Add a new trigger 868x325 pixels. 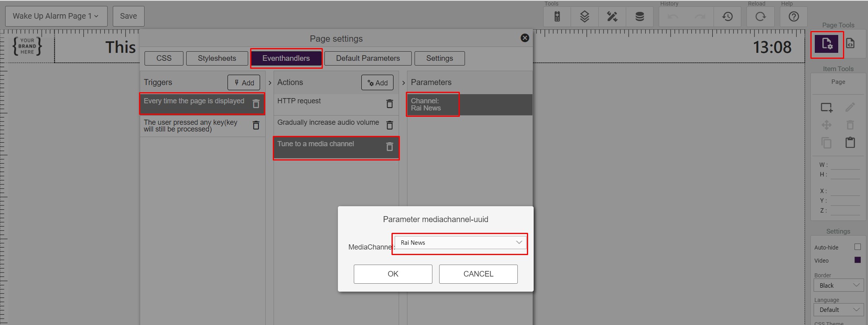[x=244, y=83]
